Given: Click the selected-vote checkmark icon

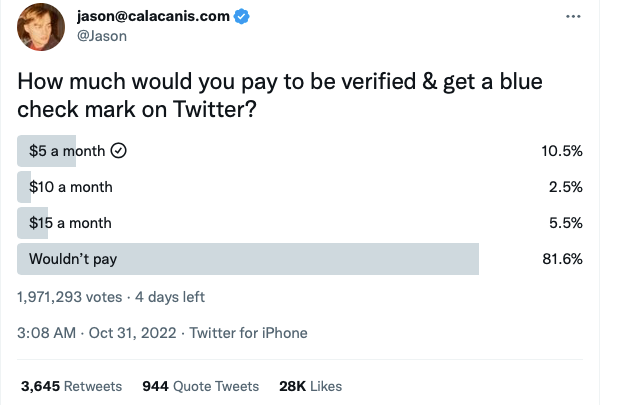Looking at the screenshot, I should [118, 151].
